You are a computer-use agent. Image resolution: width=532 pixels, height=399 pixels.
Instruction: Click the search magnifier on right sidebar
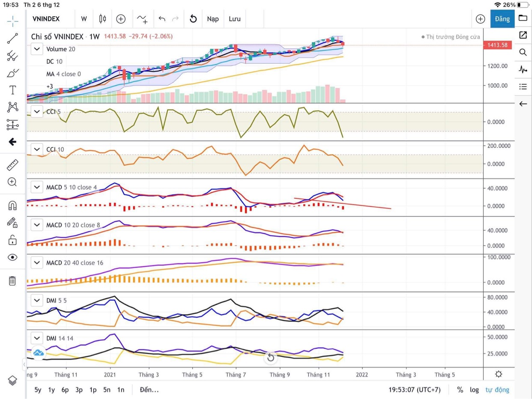click(x=523, y=52)
